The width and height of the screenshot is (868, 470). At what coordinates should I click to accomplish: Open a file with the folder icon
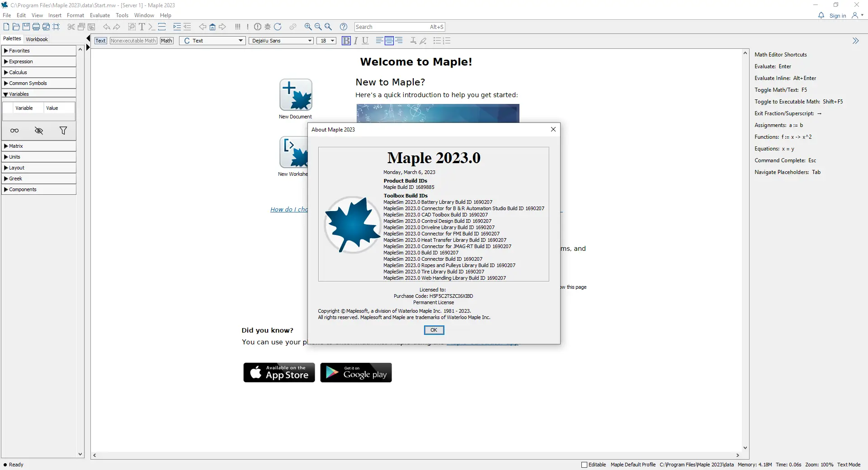pos(16,27)
